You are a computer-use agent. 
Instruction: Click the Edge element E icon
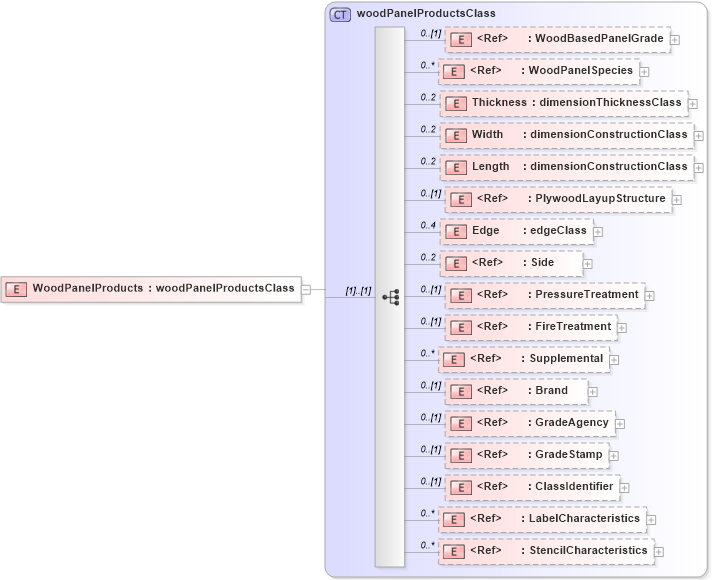456,231
